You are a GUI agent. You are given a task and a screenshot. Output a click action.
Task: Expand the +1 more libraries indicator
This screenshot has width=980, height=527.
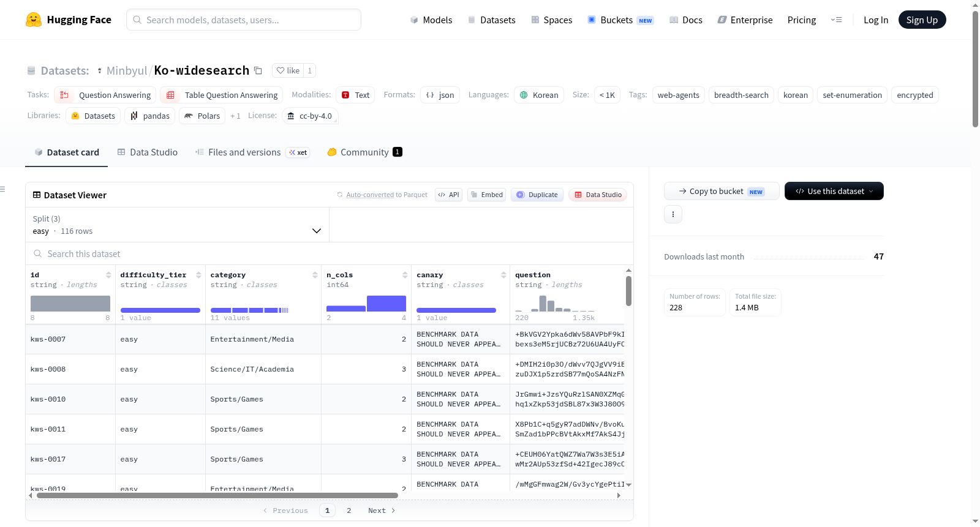click(x=235, y=116)
